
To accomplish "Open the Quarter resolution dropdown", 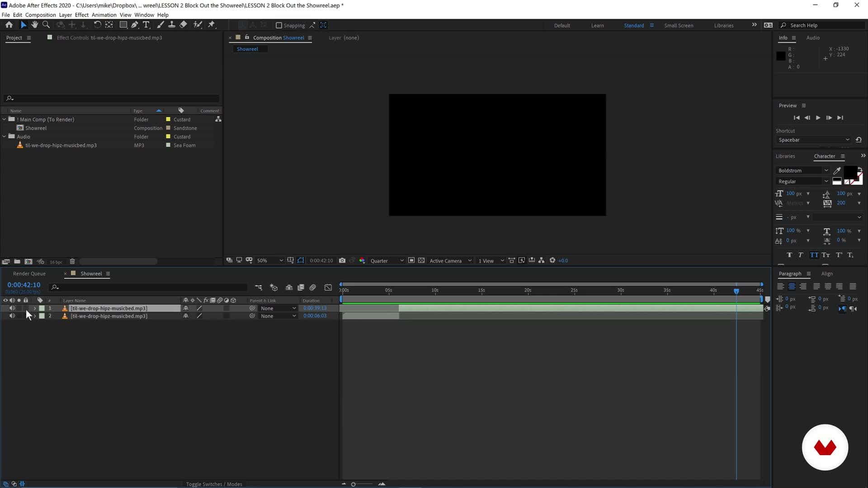I will click(x=387, y=261).
